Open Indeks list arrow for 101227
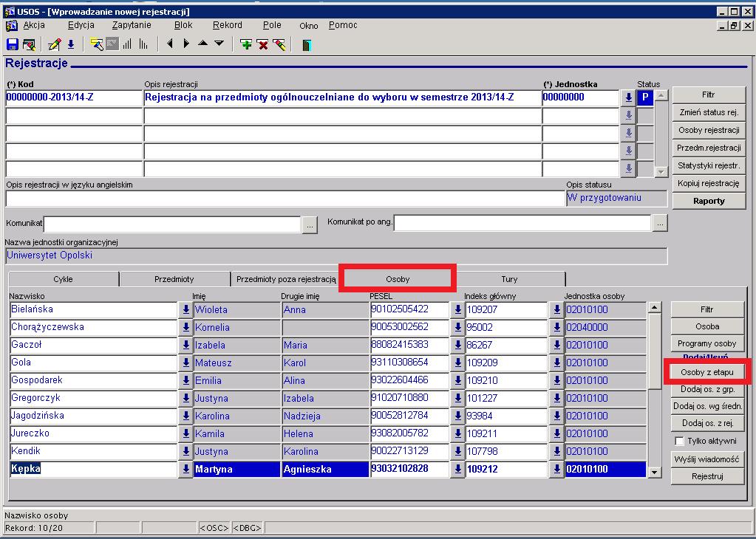This screenshot has height=539, width=756. pos(557,399)
